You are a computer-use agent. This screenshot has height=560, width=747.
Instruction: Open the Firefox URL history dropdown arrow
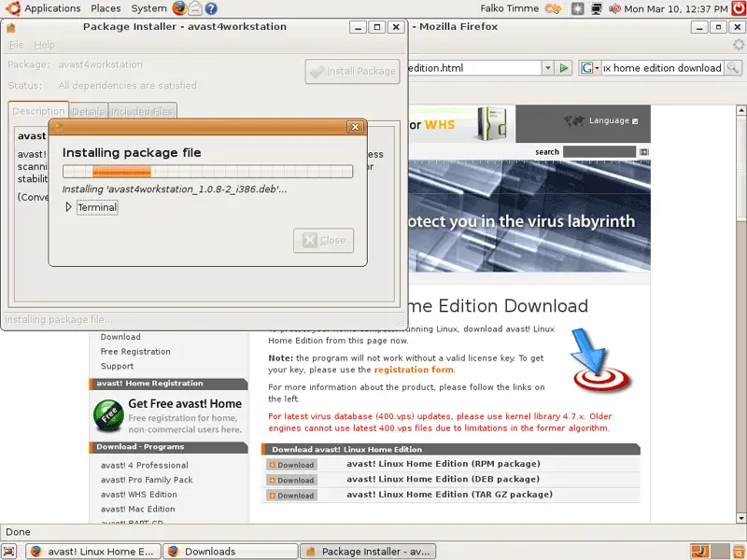(x=548, y=68)
